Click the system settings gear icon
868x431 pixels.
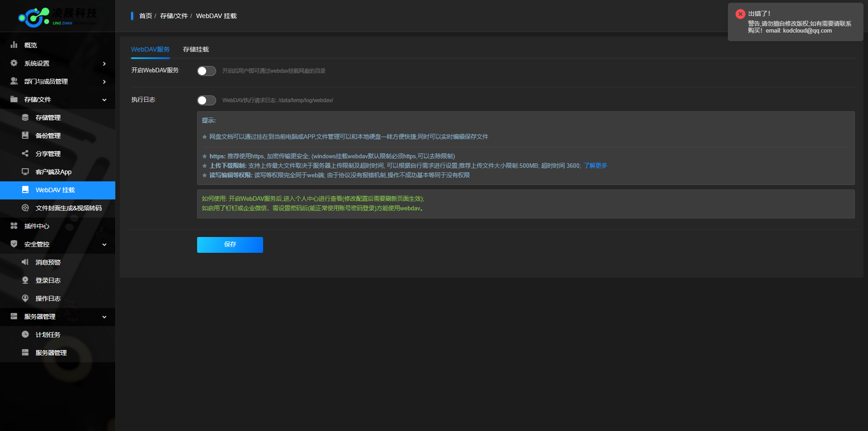pos(14,63)
